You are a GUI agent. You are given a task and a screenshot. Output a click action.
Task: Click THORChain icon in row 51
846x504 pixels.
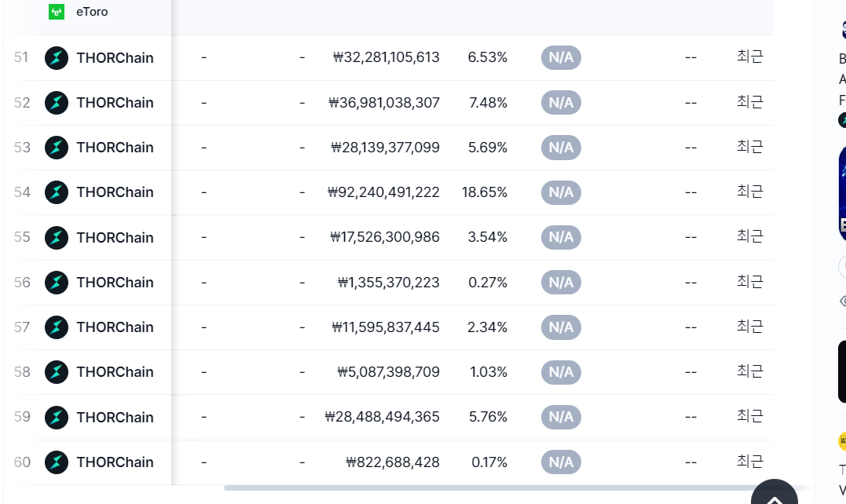(x=56, y=57)
